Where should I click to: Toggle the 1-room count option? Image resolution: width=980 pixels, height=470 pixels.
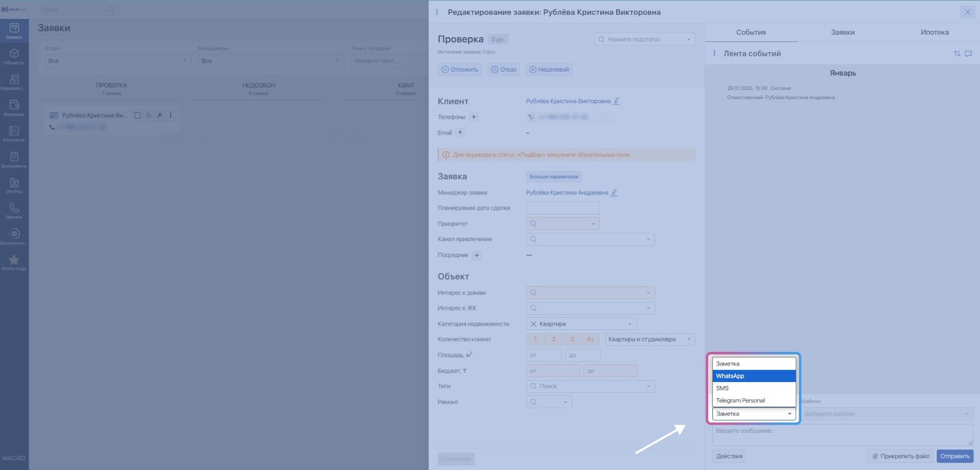(535, 339)
